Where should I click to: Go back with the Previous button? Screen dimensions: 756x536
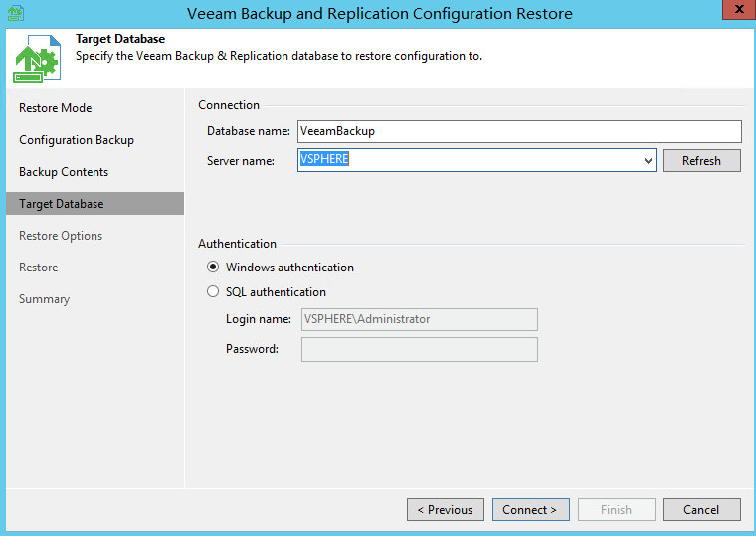coord(446,509)
